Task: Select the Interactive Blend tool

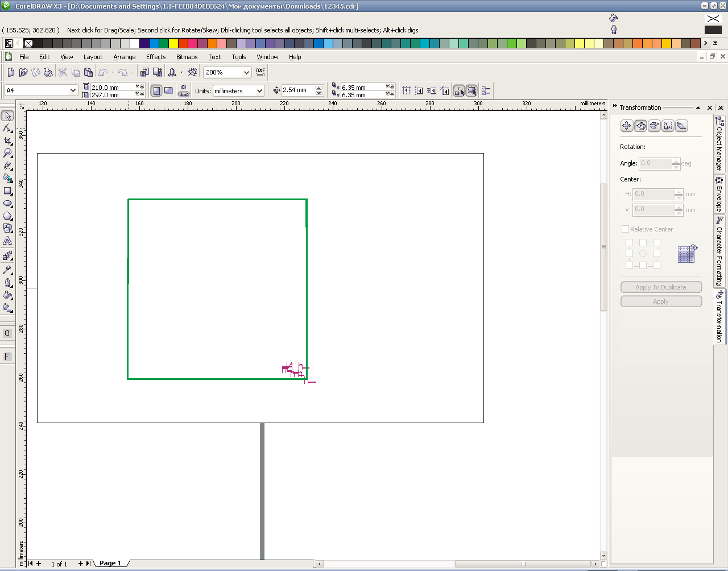Action: click(7, 256)
